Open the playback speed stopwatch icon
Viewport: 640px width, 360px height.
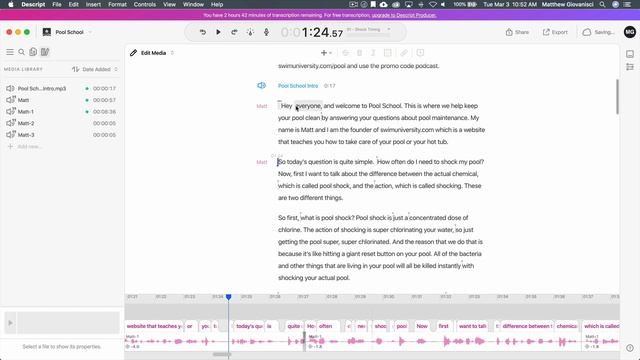click(x=250, y=32)
